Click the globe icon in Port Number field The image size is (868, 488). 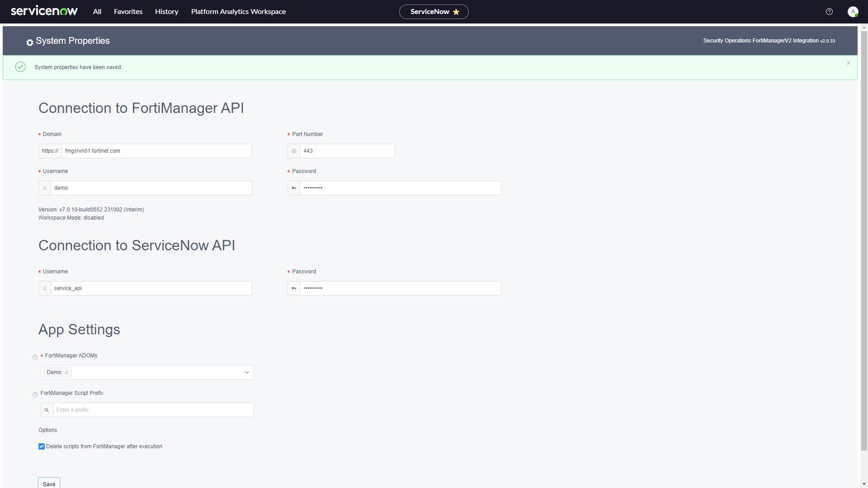(x=294, y=151)
